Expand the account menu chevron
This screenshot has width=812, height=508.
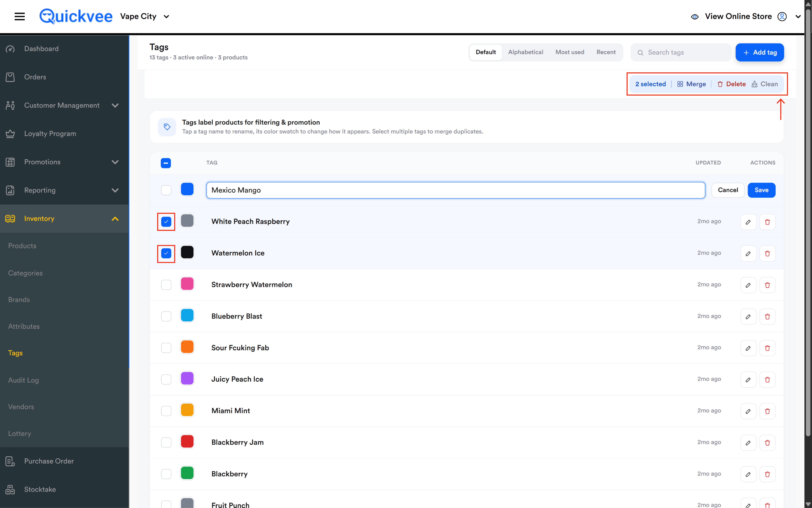click(x=798, y=16)
